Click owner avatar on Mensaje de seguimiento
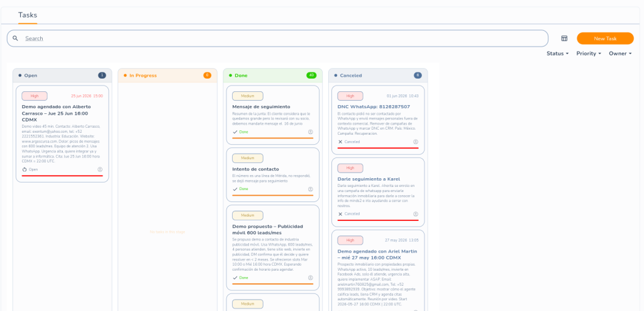Viewport: 644px width, 311px height. (311, 132)
